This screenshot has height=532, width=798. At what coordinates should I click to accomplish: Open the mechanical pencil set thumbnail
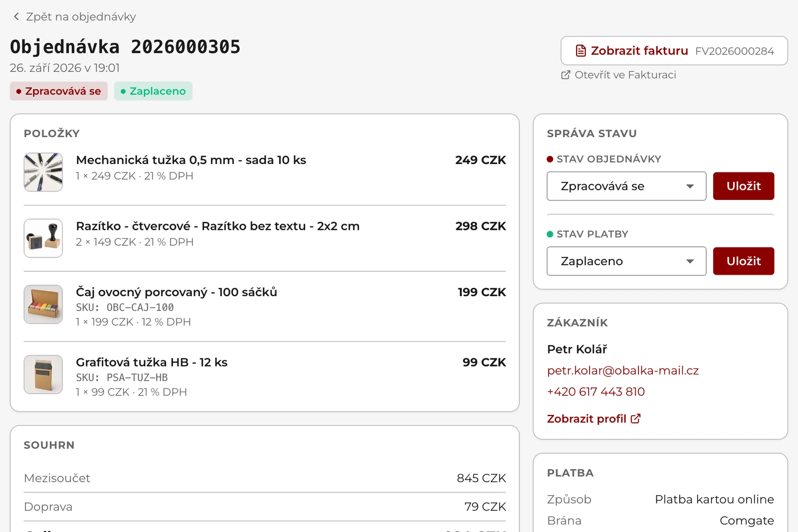click(x=43, y=172)
